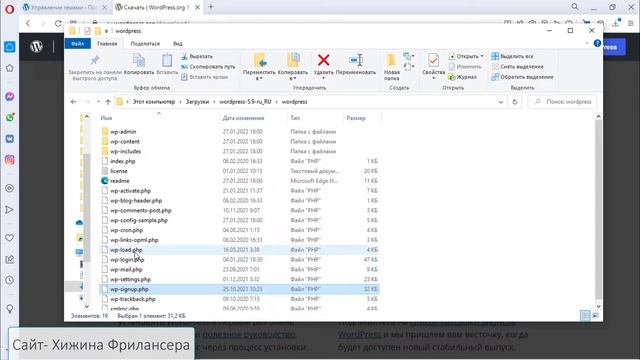Select the wp-load.php file
This screenshot has height=360, width=640.
point(126,250)
